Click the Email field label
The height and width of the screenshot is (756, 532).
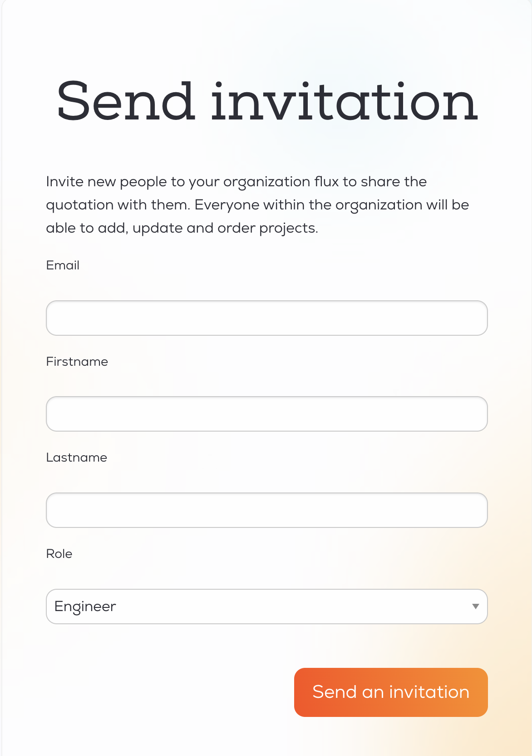63,265
